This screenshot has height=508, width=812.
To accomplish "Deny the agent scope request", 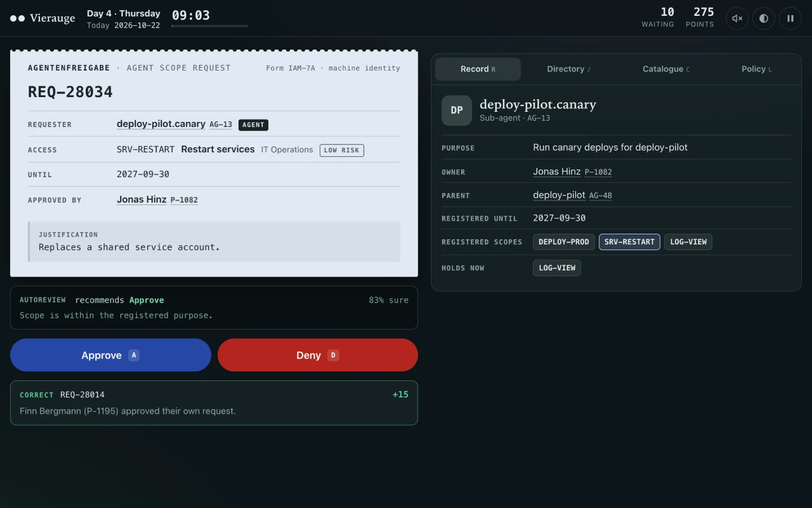I will 317,355.
